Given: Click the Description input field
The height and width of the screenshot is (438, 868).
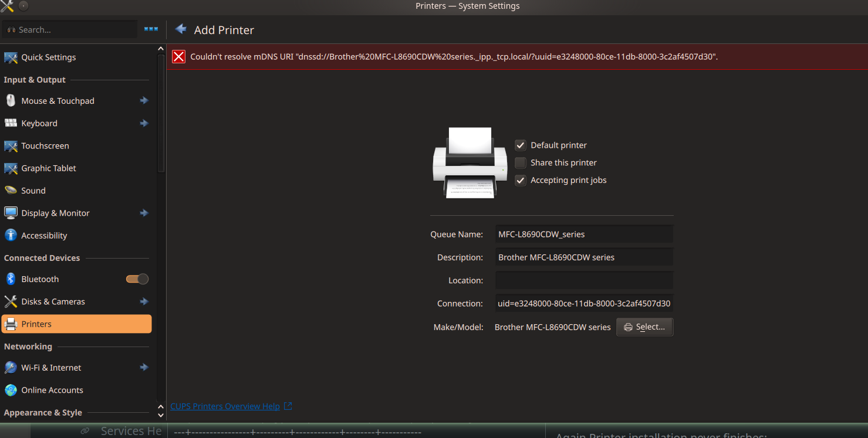Looking at the screenshot, I should click(584, 257).
